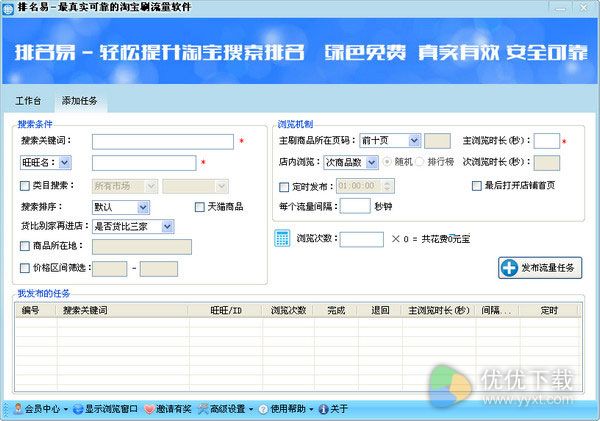The image size is (600, 421).
Task: Click the 编号 column header
Action: [36, 310]
